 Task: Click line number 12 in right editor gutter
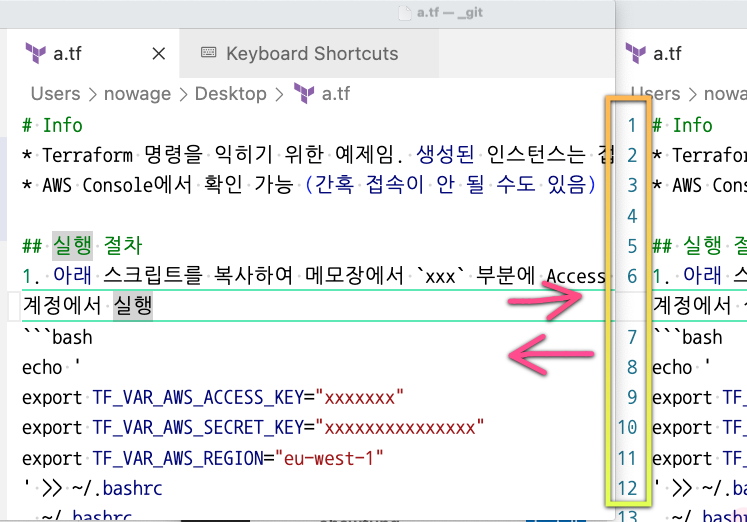point(627,489)
